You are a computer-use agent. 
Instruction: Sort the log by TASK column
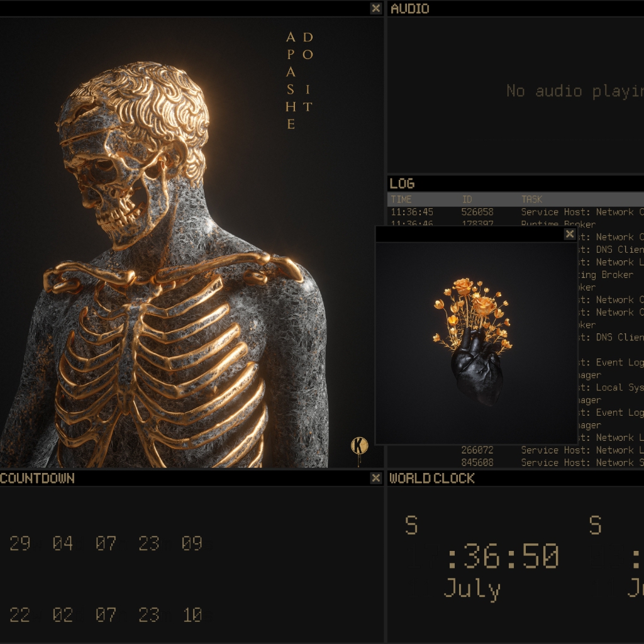coord(531,199)
